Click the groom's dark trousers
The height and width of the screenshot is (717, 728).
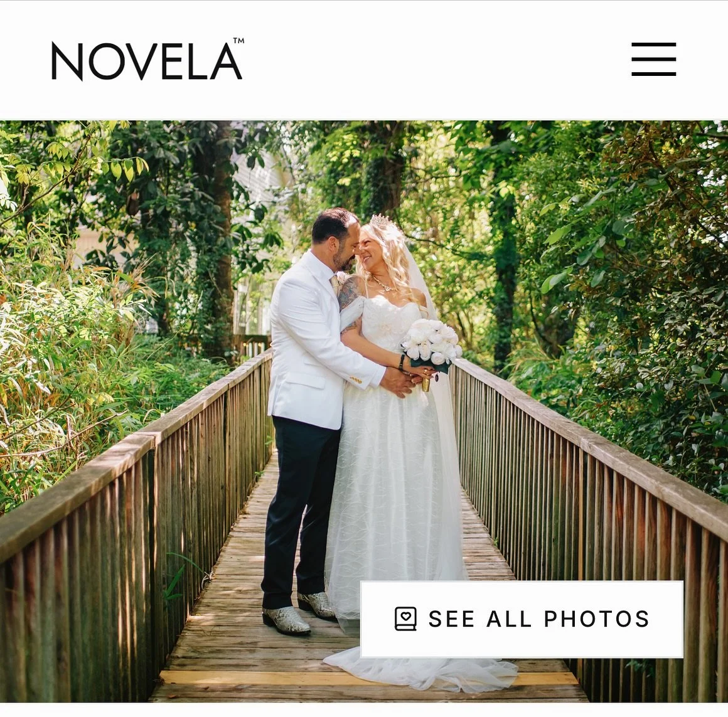[x=301, y=511]
